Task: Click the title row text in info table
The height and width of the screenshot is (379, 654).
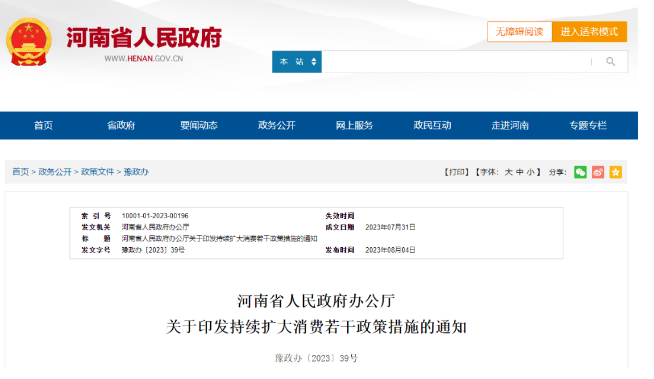Action: (219, 238)
